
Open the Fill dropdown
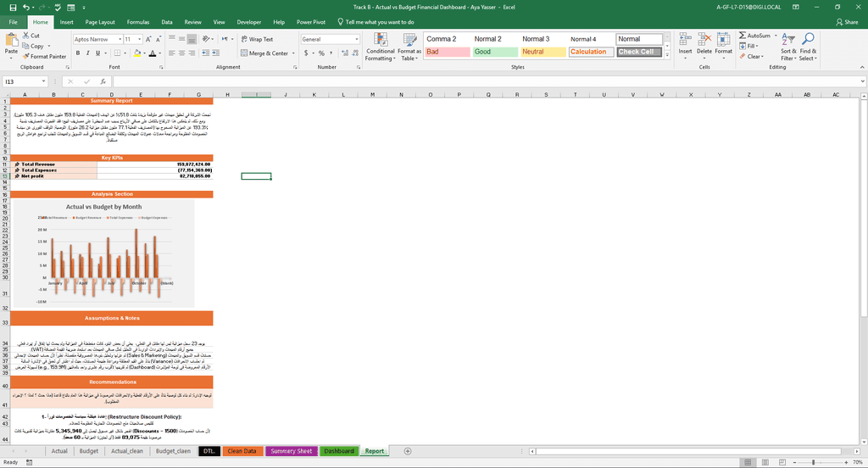pos(749,46)
